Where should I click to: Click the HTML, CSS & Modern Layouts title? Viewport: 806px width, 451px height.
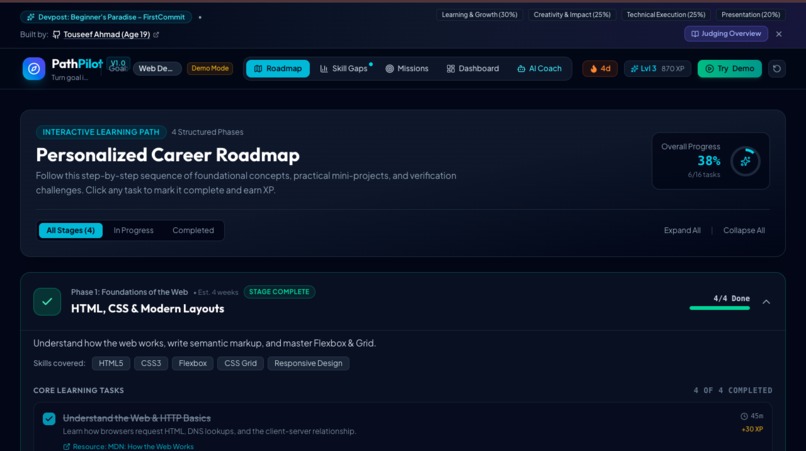coord(148,309)
